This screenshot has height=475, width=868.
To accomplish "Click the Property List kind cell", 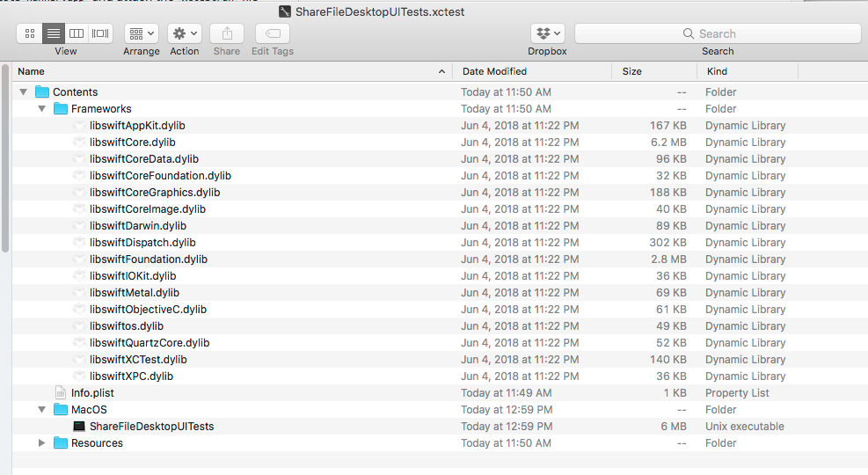I will [x=737, y=393].
